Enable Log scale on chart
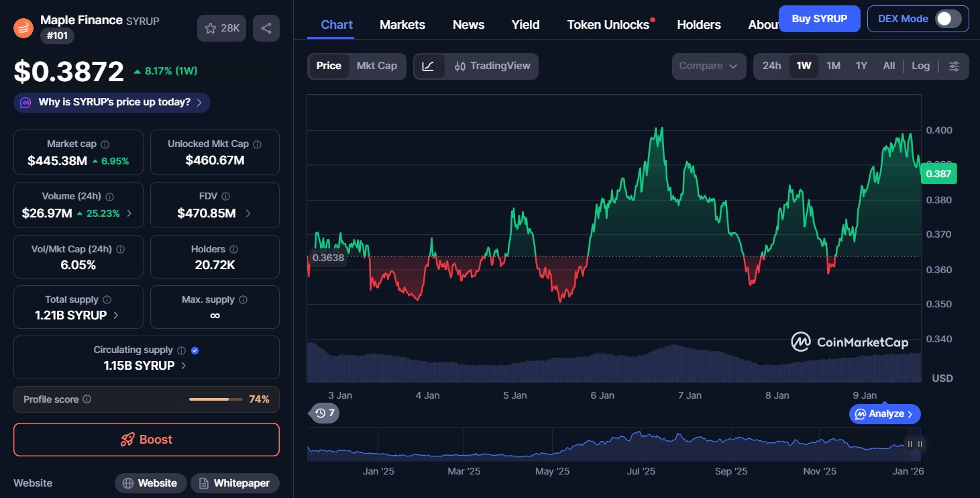The image size is (980, 498). 920,66
